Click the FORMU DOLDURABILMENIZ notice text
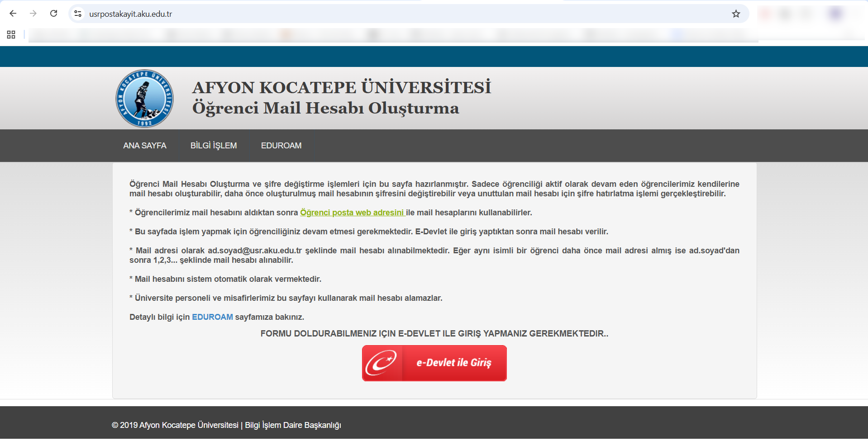 pos(434,334)
